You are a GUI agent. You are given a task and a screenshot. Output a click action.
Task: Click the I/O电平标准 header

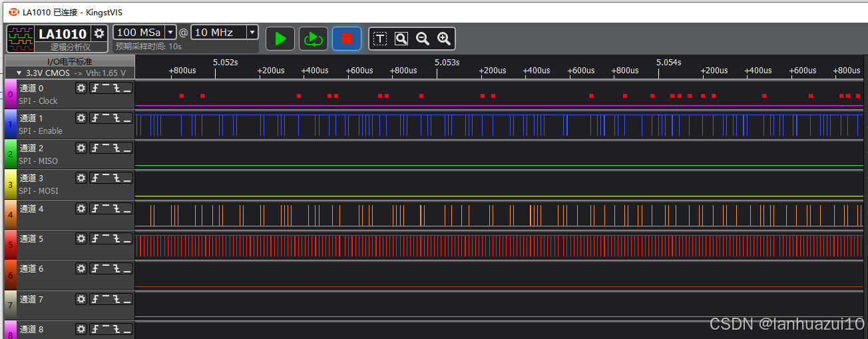69,61
